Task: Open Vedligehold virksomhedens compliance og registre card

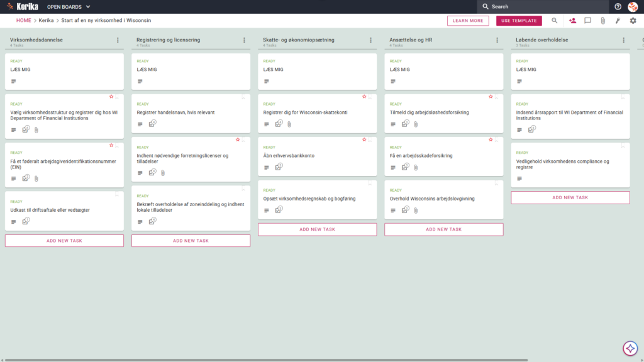Action: tap(570, 165)
